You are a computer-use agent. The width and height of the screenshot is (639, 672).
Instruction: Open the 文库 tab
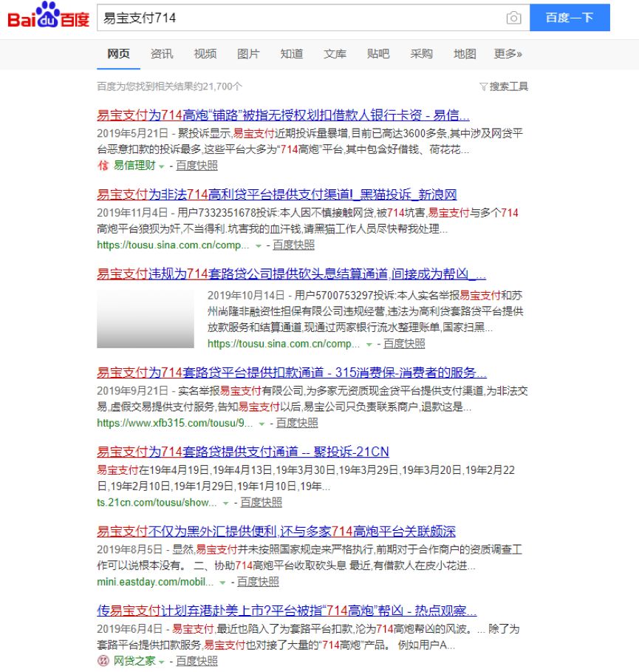tap(335, 54)
